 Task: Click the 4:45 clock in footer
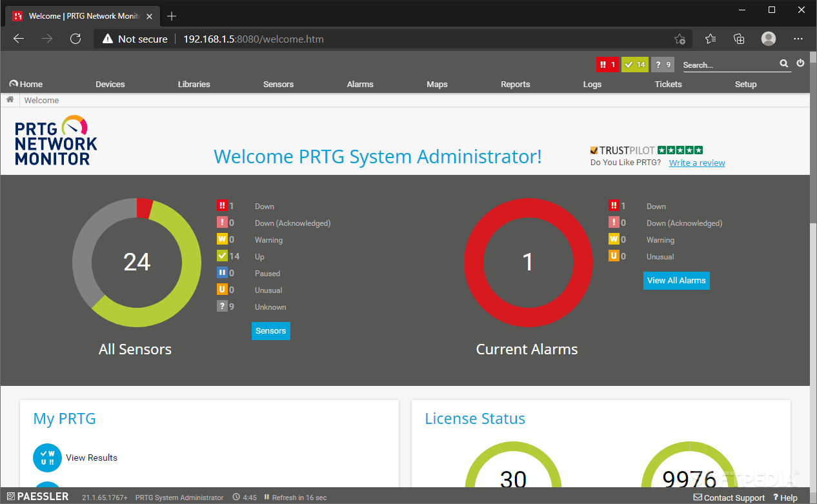(x=245, y=498)
